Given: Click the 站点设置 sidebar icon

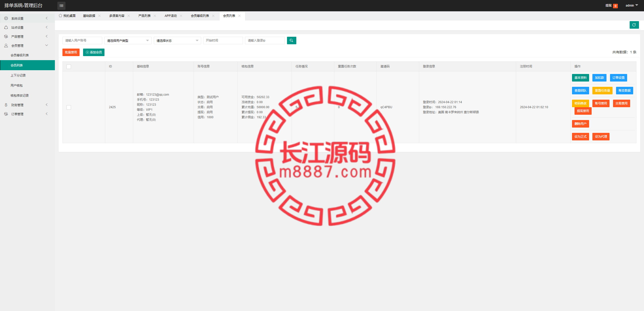Looking at the screenshot, I should pyautogui.click(x=6, y=27).
